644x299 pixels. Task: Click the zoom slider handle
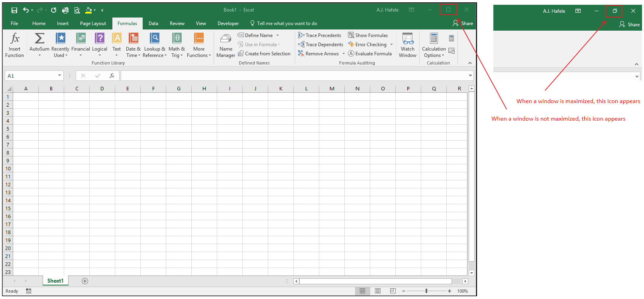point(426,291)
